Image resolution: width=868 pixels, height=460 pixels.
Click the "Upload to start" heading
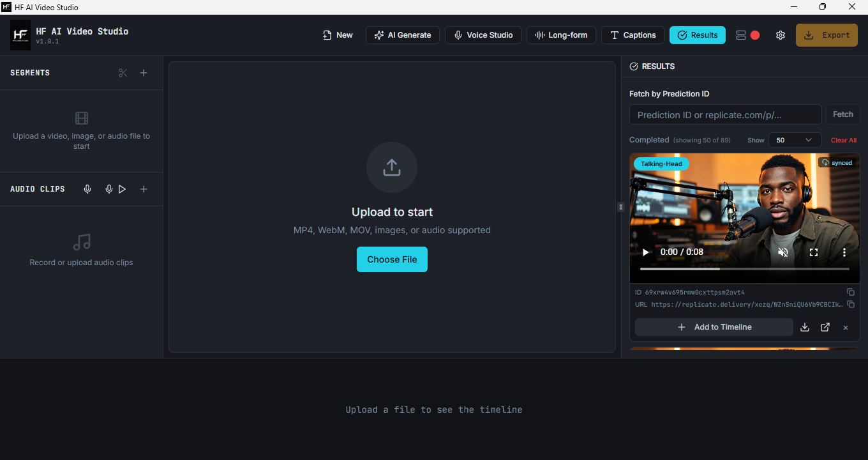point(392,212)
